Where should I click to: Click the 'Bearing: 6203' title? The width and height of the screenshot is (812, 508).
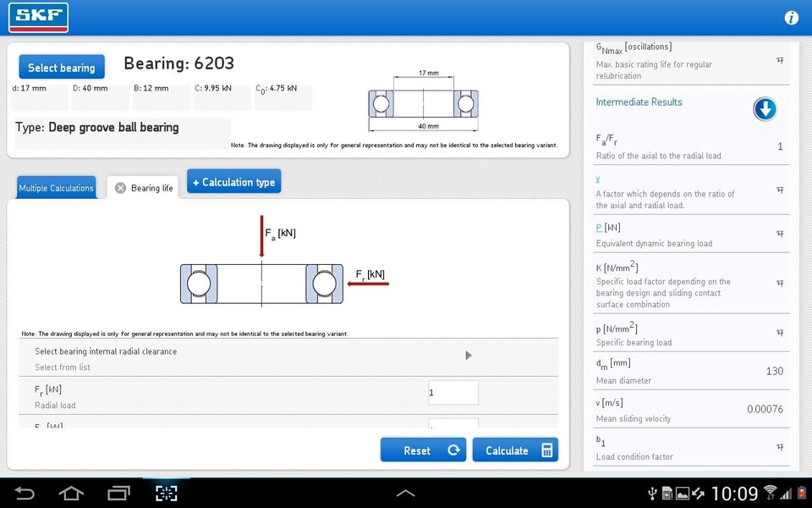(x=178, y=63)
